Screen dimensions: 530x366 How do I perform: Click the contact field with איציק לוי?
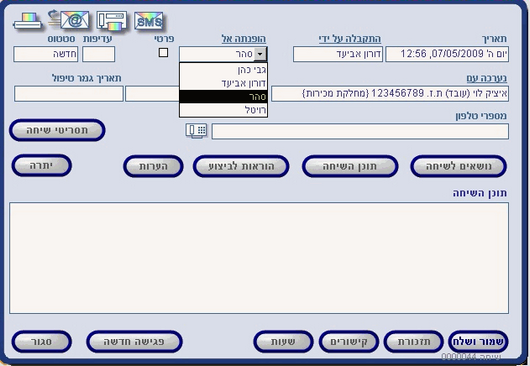(390, 94)
